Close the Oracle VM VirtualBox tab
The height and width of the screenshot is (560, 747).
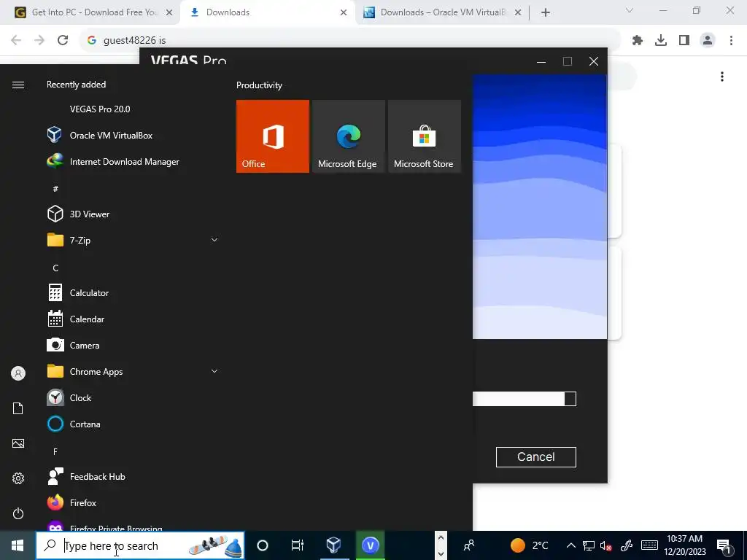coord(519,12)
